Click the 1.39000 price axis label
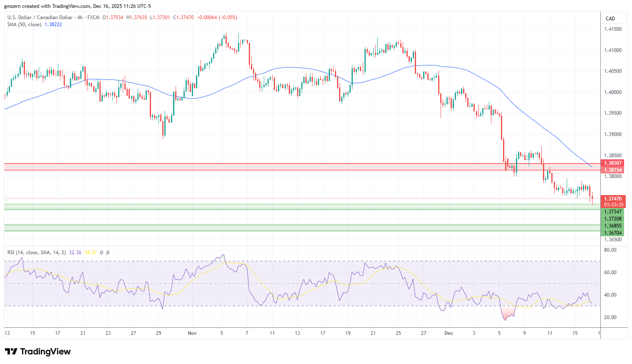The width and height of the screenshot is (632, 364). coord(613,134)
